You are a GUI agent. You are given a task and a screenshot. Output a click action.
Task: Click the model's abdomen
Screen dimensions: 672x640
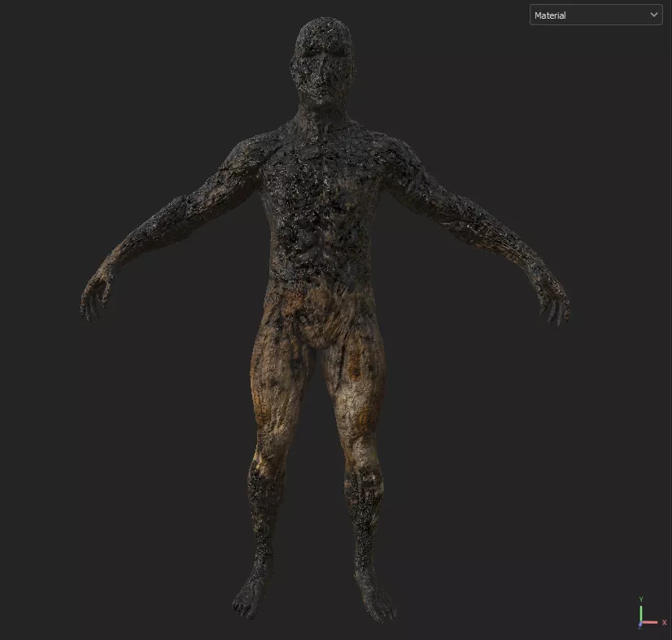322,260
